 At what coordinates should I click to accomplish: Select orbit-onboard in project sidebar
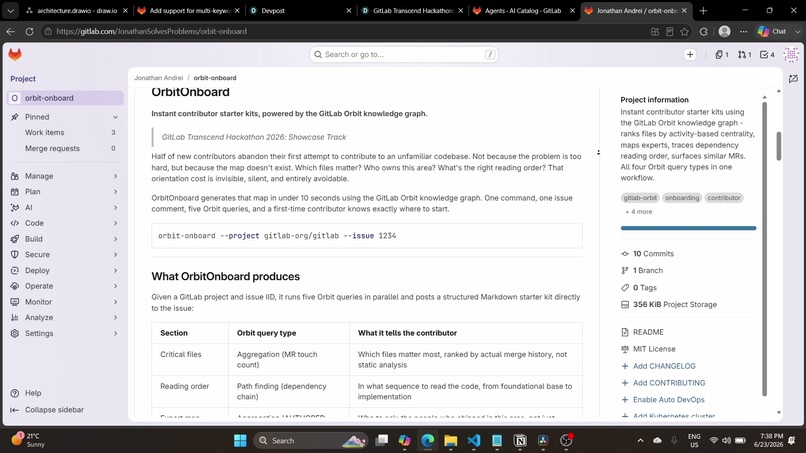(66, 98)
